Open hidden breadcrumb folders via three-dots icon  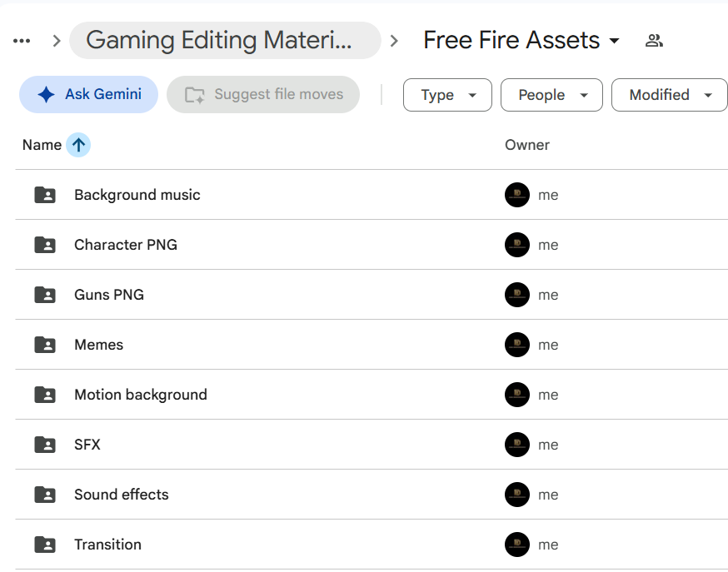[22, 41]
